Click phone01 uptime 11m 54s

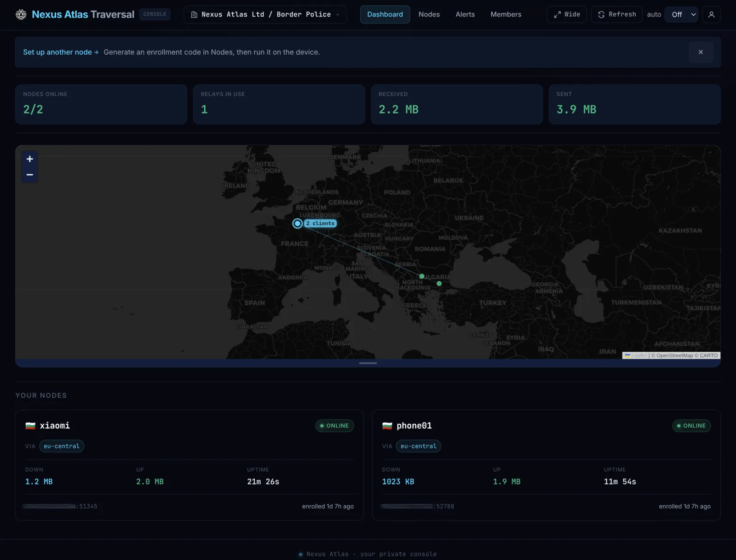(620, 482)
